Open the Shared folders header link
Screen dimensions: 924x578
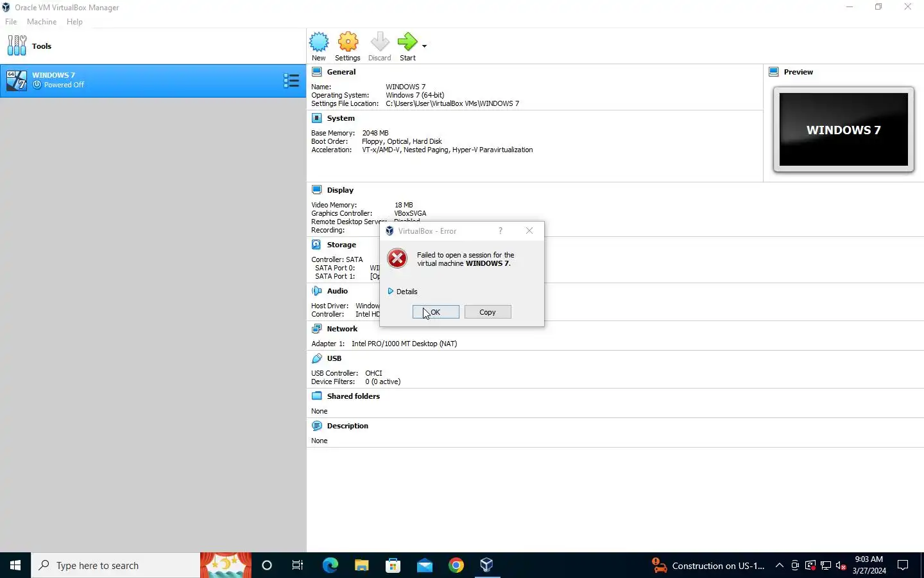[x=354, y=396]
